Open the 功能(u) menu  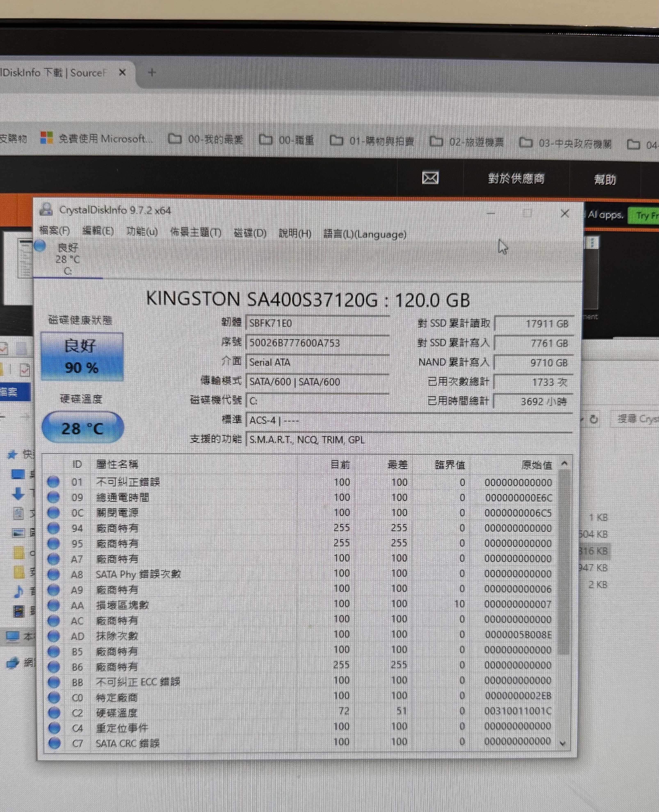click(x=142, y=232)
